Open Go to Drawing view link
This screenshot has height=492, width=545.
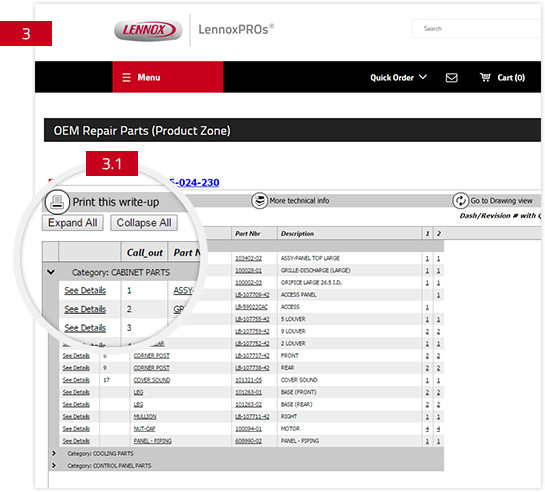[x=501, y=200]
